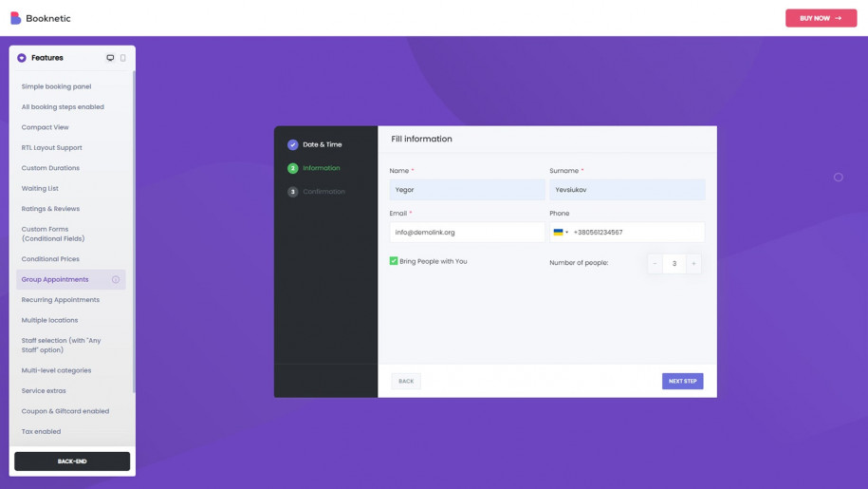Click the BUY NOW button

821,18
